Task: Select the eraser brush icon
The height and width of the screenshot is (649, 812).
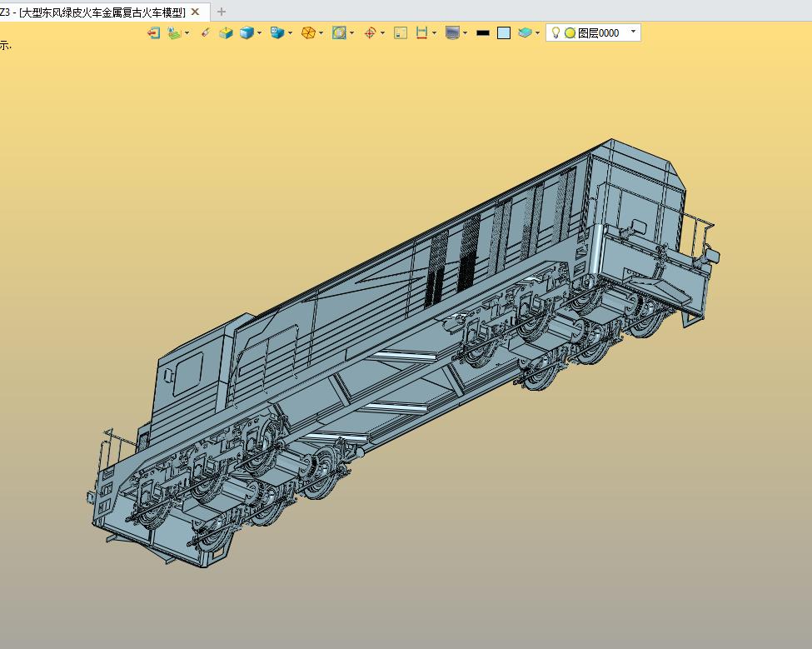Action: click(205, 32)
